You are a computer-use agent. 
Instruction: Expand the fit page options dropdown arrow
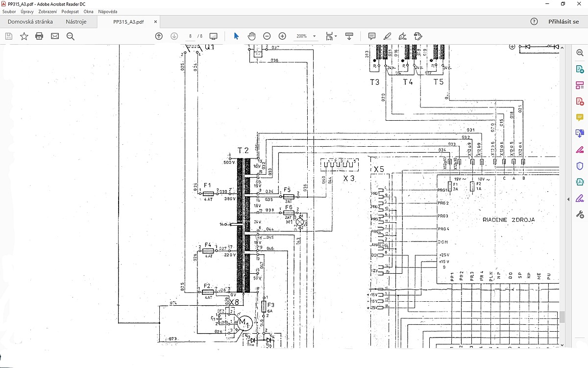(x=336, y=36)
